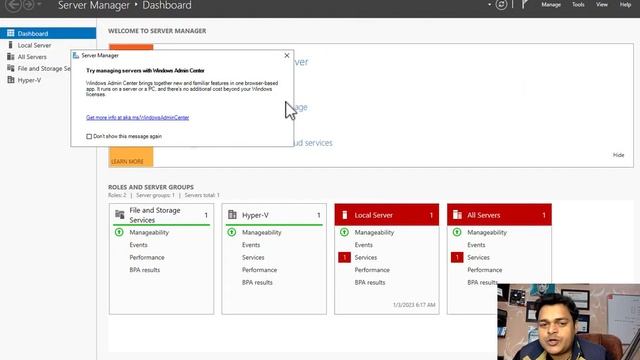Click the Local Server tile icon
Screen dimensions: 640x360
[344, 215]
